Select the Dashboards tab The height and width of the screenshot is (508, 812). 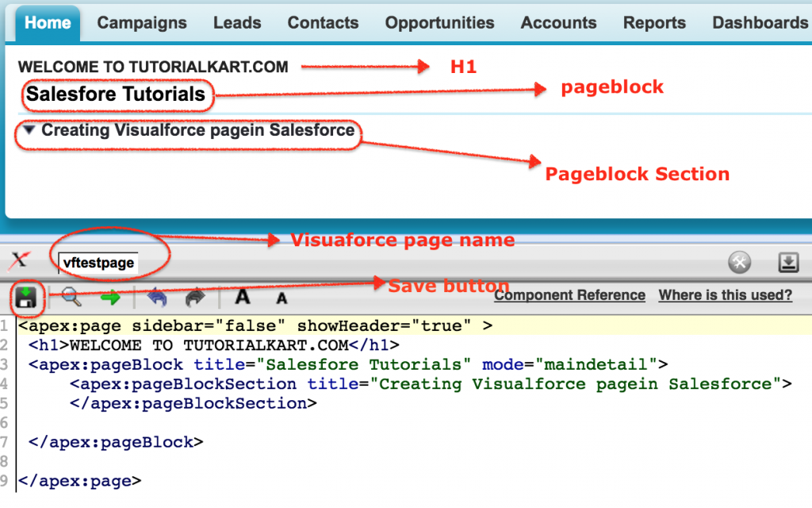coord(759,22)
